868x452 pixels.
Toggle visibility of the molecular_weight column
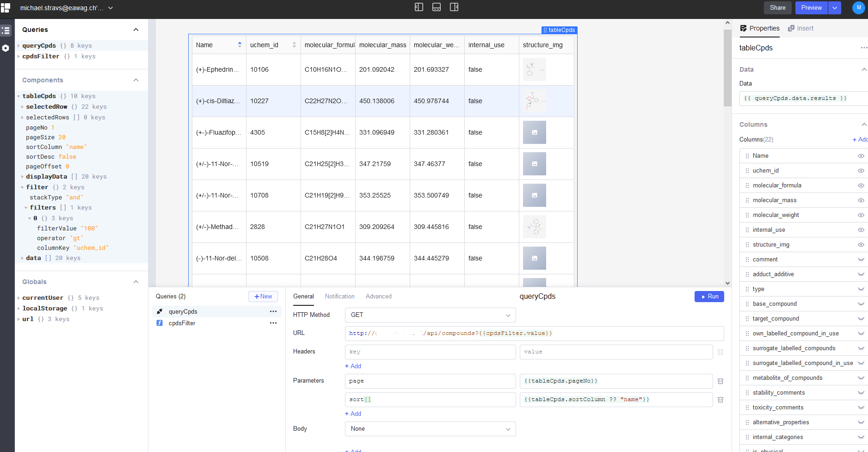[861, 215]
